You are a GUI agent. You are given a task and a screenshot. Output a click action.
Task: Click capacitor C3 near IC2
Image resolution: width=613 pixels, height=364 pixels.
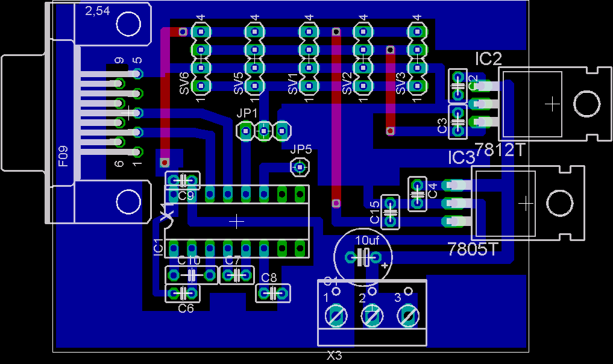click(458, 122)
